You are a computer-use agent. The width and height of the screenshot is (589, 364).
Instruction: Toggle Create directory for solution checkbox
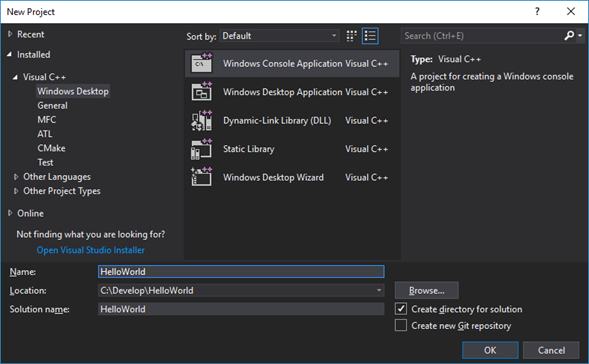[401, 309]
